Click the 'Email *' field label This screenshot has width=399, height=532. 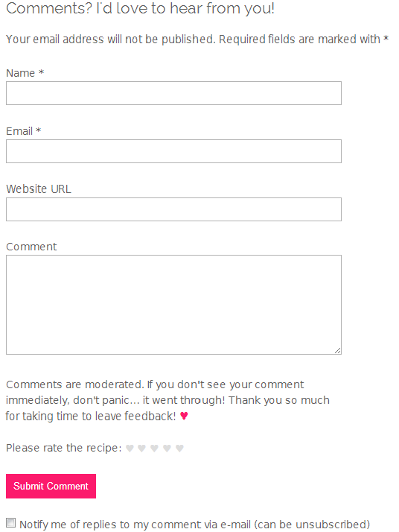(23, 131)
